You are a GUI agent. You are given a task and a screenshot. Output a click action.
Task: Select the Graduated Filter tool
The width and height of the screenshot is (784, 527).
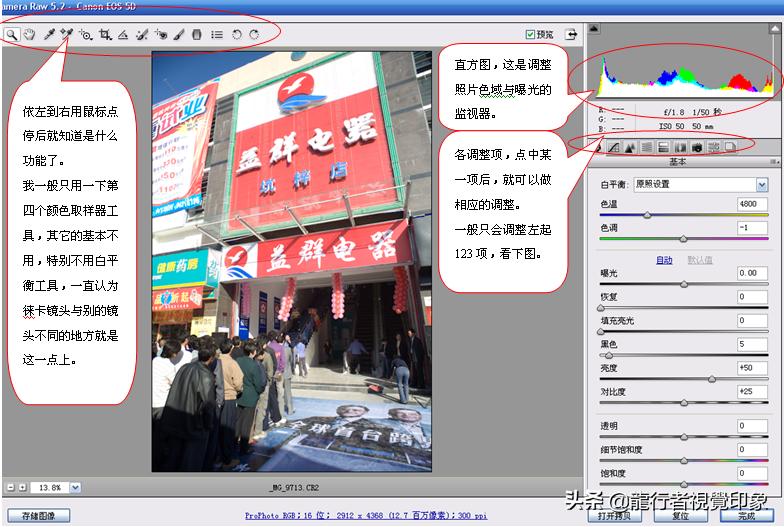click(197, 34)
